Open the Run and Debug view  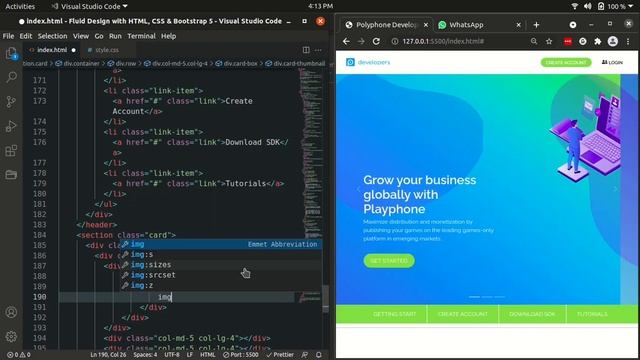pyautogui.click(x=11, y=126)
